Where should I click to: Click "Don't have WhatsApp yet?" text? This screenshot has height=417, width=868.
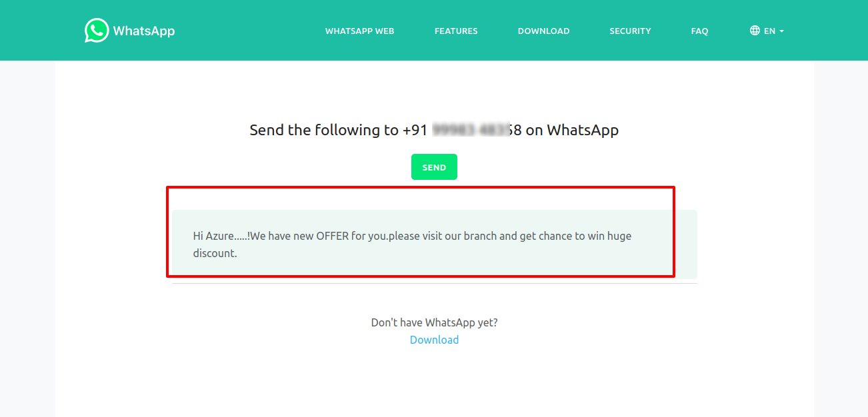coord(434,322)
